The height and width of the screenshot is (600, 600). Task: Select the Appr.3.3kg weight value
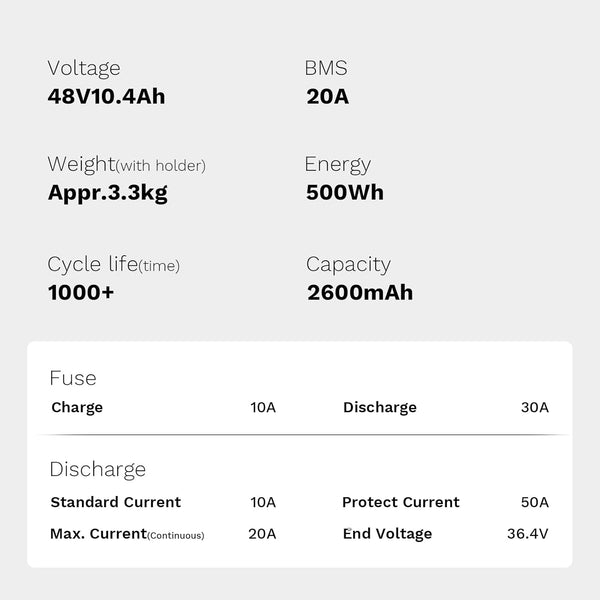pyautogui.click(x=108, y=193)
